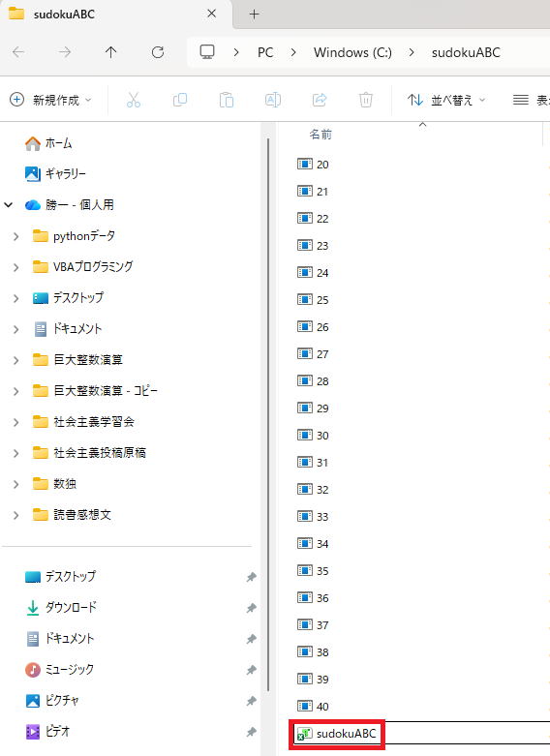Toggle the pin next to ピクチャ
The width and height of the screenshot is (550, 756).
251,701
